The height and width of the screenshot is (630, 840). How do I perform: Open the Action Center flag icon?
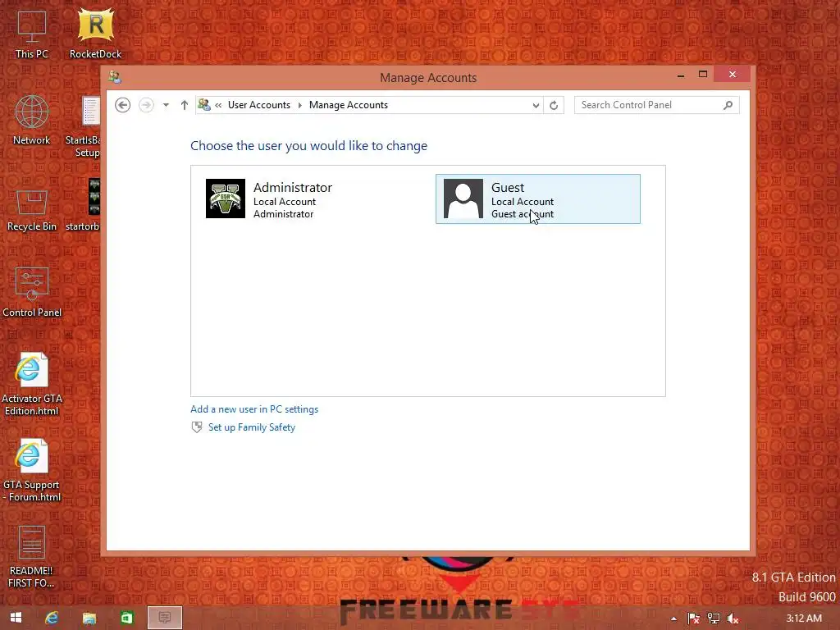click(694, 619)
